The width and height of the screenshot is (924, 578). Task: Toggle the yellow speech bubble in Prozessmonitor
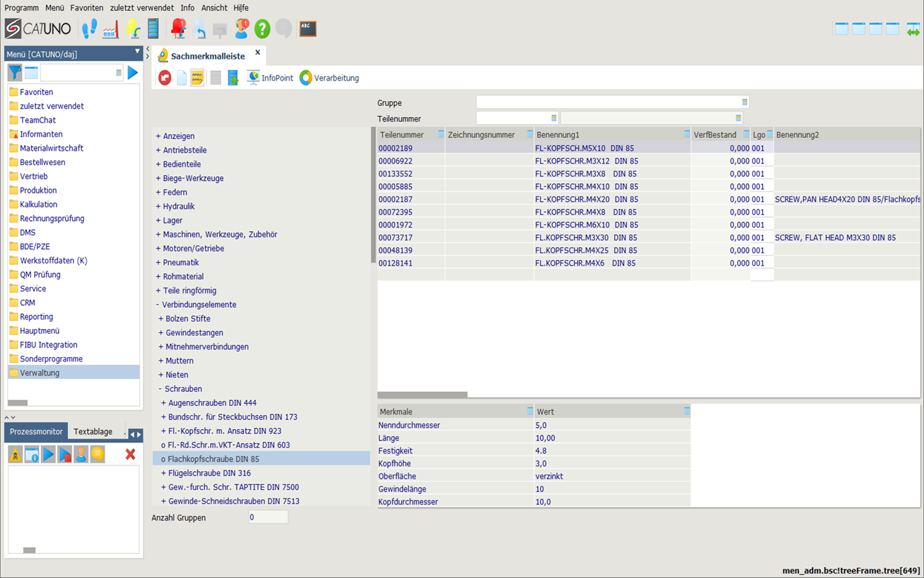pyautogui.click(x=98, y=455)
